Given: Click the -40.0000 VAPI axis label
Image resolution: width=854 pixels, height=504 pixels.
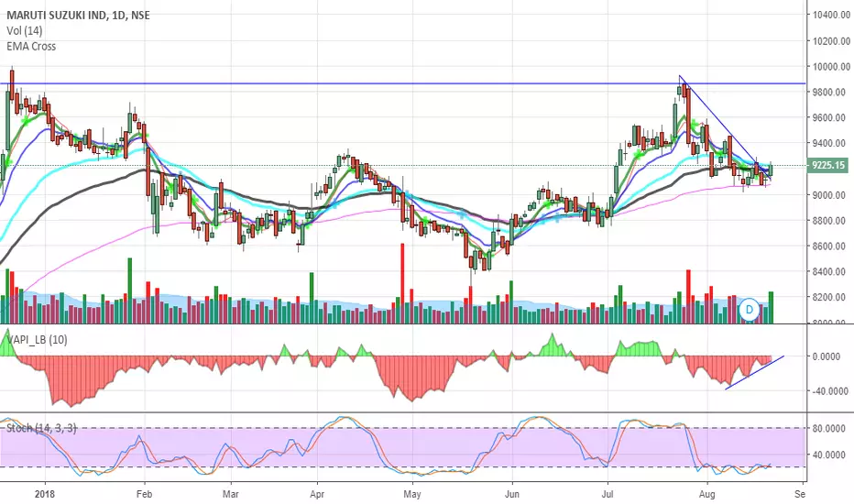Looking at the screenshot, I should click(830, 391).
